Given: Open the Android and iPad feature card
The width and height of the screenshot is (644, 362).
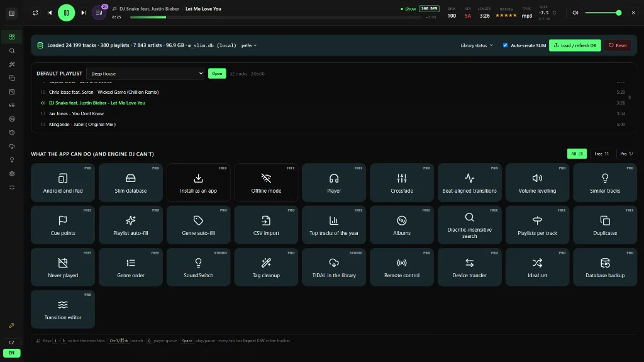Looking at the screenshot, I should coord(63,183).
